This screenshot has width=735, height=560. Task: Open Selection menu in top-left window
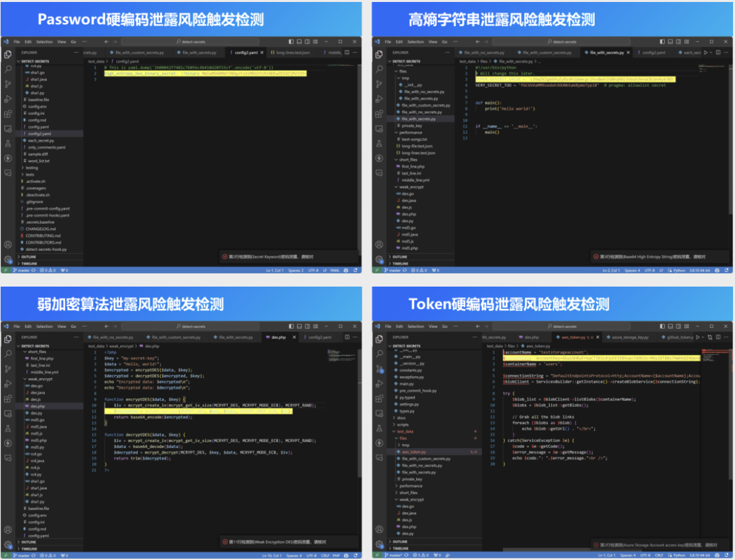tap(44, 42)
